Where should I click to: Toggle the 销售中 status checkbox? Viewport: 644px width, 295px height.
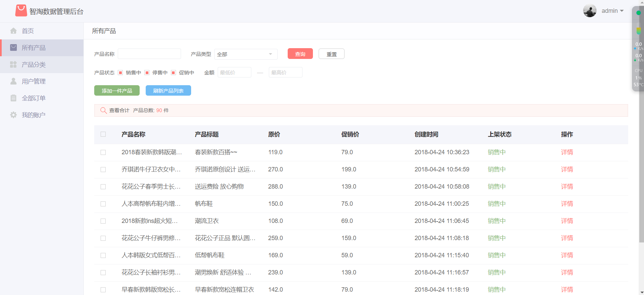click(x=120, y=72)
